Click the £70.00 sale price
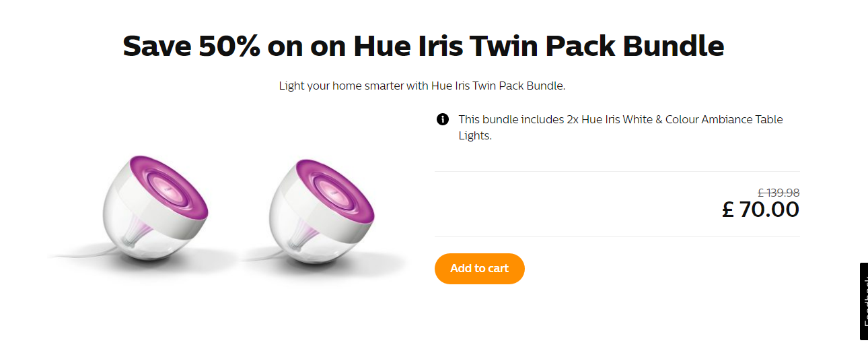 (x=761, y=210)
